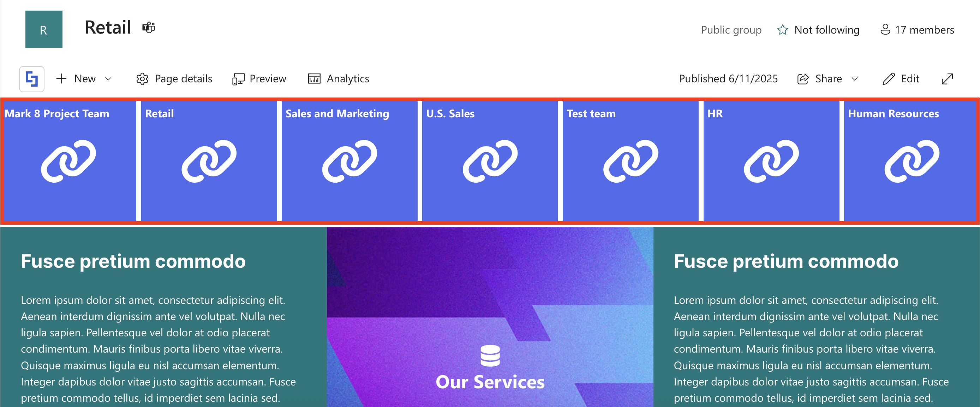Viewport: 980px width, 407px height.
Task: Toggle the Not following star
Action: (783, 30)
